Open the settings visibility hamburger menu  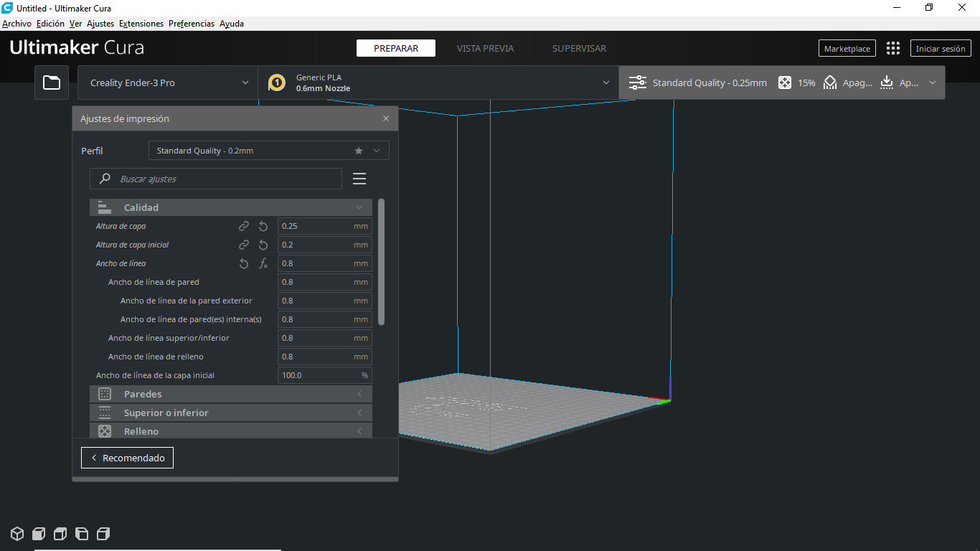tap(359, 179)
